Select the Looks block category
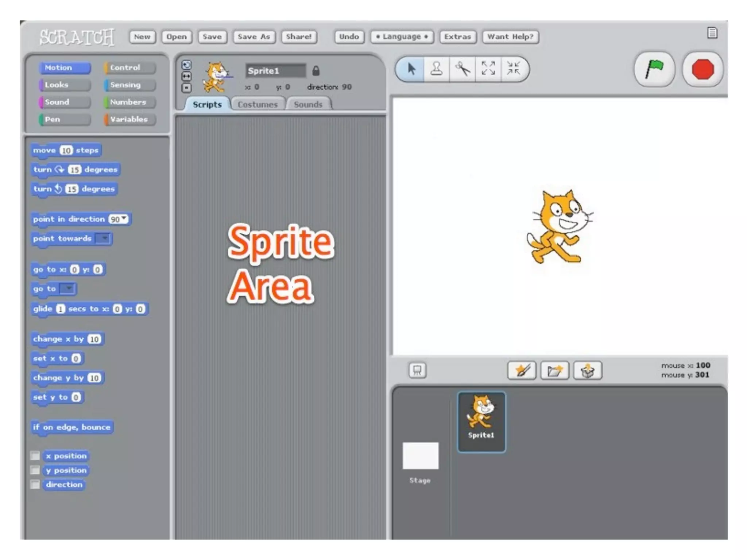The width and height of the screenshot is (747, 560). point(65,85)
